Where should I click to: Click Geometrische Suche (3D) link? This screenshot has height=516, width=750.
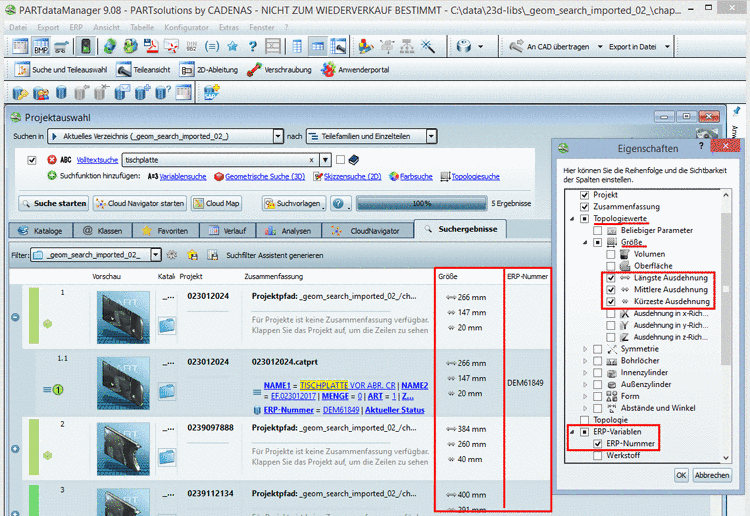[x=265, y=176]
